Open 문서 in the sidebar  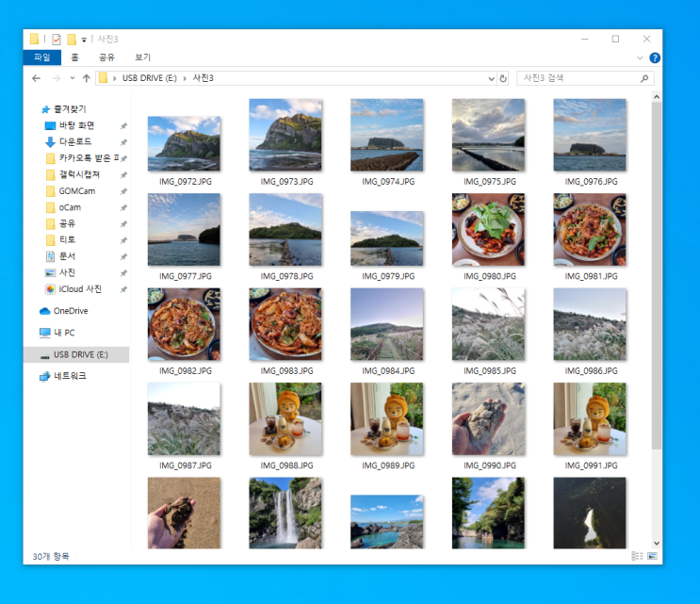click(x=67, y=256)
